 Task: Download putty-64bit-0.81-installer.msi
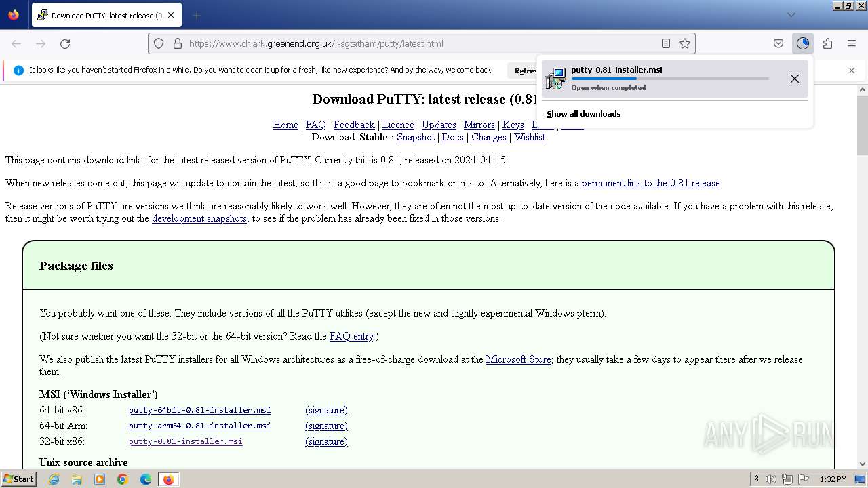click(x=200, y=410)
